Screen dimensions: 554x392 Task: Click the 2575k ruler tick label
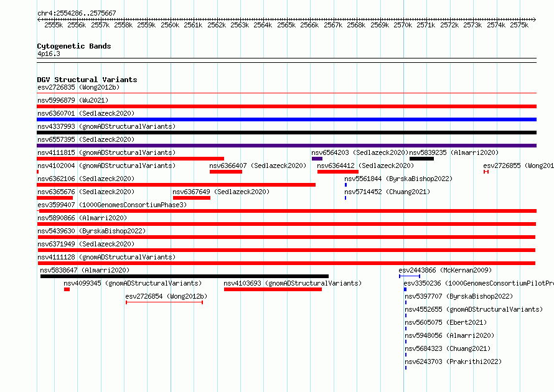[x=519, y=25]
